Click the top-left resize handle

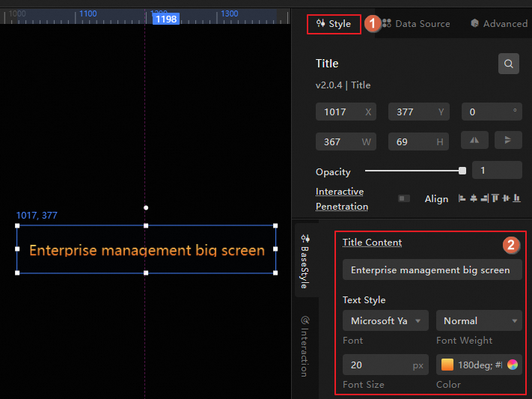[17, 226]
